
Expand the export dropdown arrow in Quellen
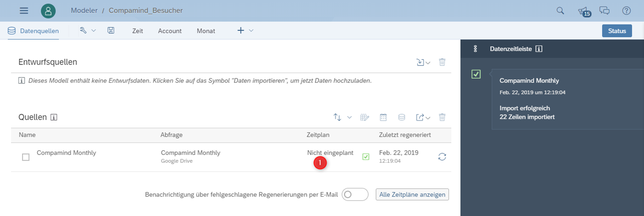pos(428,118)
